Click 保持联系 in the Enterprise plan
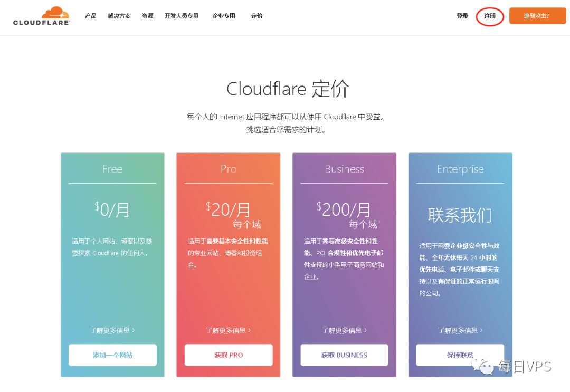The height and width of the screenshot is (392, 570). (x=460, y=355)
